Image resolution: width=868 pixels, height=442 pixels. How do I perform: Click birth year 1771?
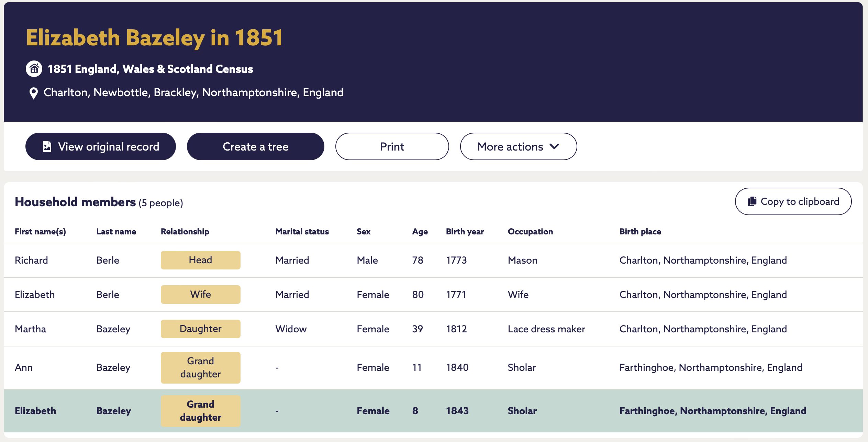(x=456, y=295)
